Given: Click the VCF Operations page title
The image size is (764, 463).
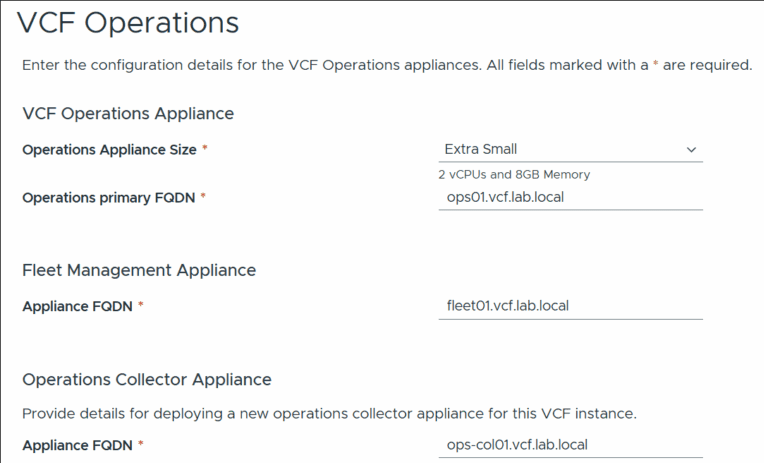Looking at the screenshot, I should point(129,22).
